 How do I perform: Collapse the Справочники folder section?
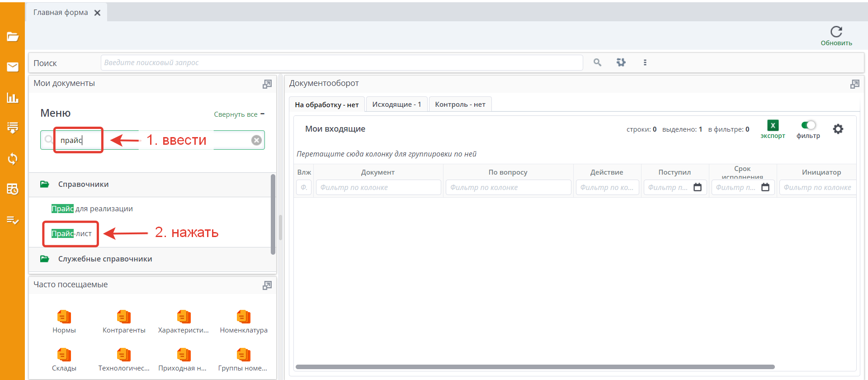tap(83, 185)
